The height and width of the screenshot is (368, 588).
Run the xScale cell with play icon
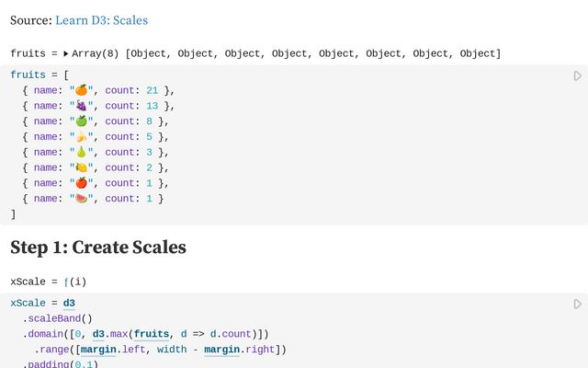578,304
